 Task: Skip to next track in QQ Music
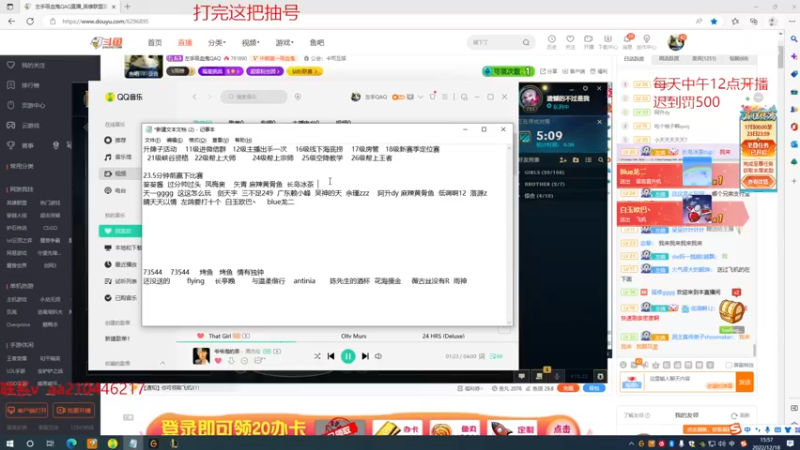pyautogui.click(x=365, y=356)
